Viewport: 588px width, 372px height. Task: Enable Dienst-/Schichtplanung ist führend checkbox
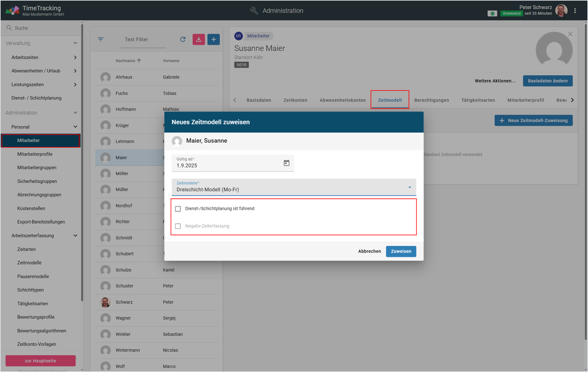pos(178,209)
